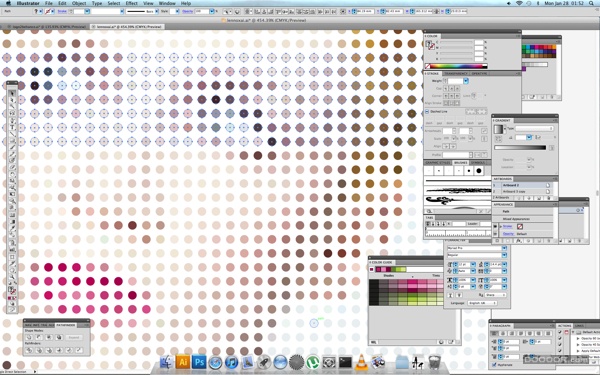Click the Illustrator Ai icon in the dock

coord(183,362)
